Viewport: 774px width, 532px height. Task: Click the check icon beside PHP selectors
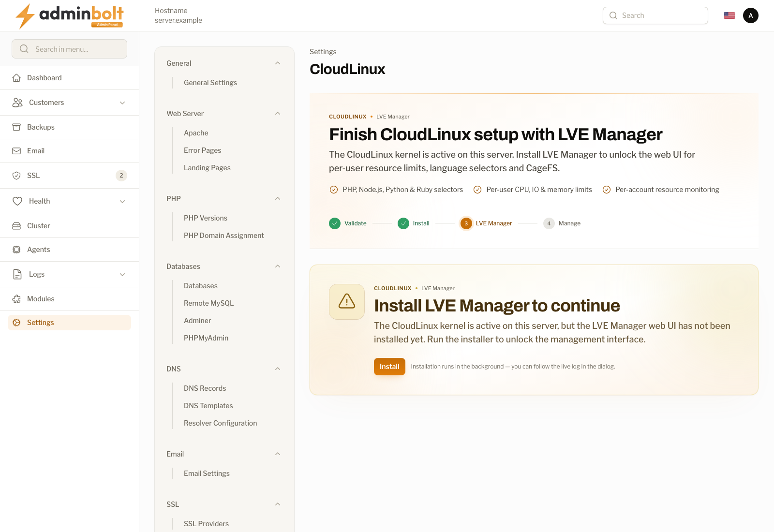(x=334, y=190)
